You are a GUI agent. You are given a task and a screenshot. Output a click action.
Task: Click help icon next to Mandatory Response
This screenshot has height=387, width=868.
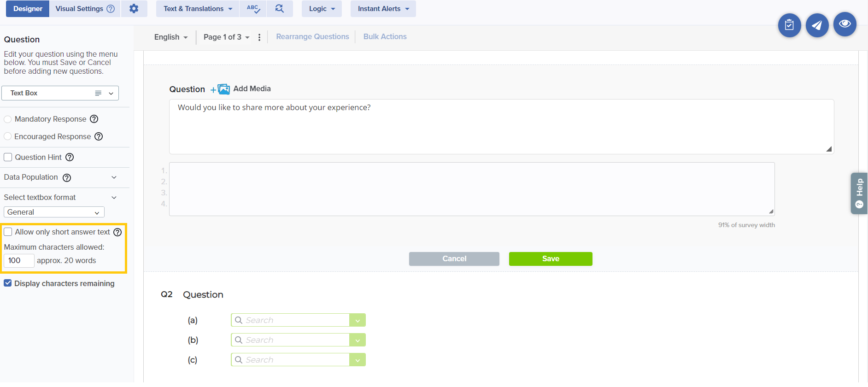[94, 119]
